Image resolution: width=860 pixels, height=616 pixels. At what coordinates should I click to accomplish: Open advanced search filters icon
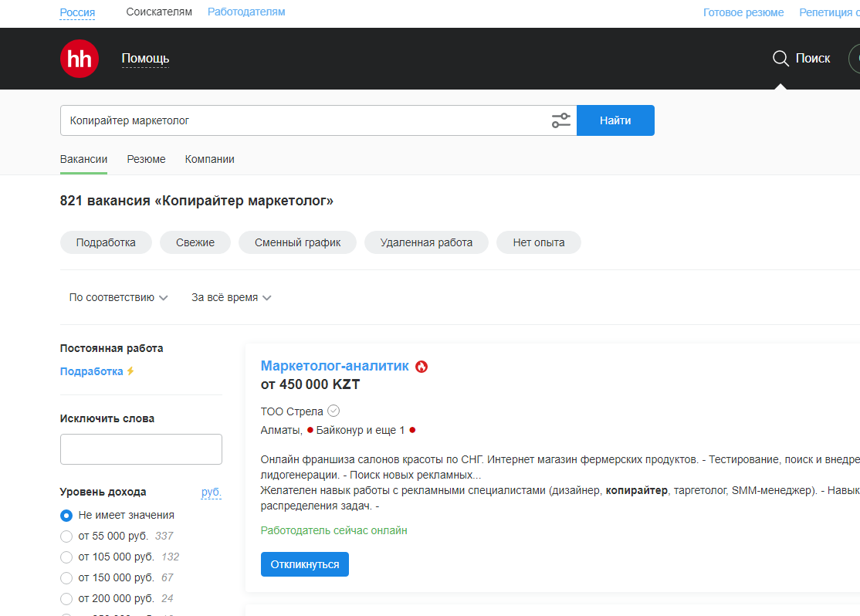tap(560, 120)
